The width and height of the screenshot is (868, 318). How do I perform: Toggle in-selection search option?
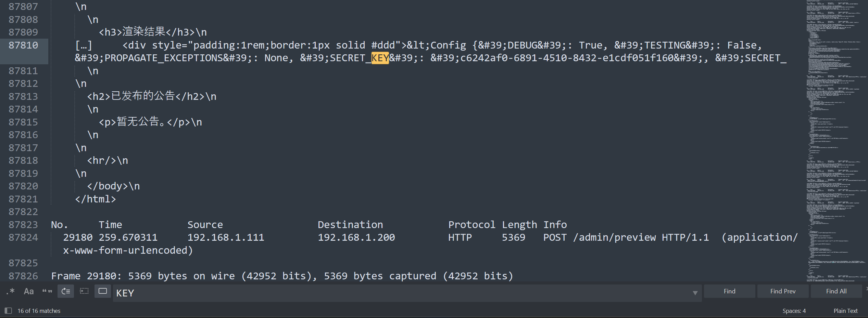pos(84,291)
